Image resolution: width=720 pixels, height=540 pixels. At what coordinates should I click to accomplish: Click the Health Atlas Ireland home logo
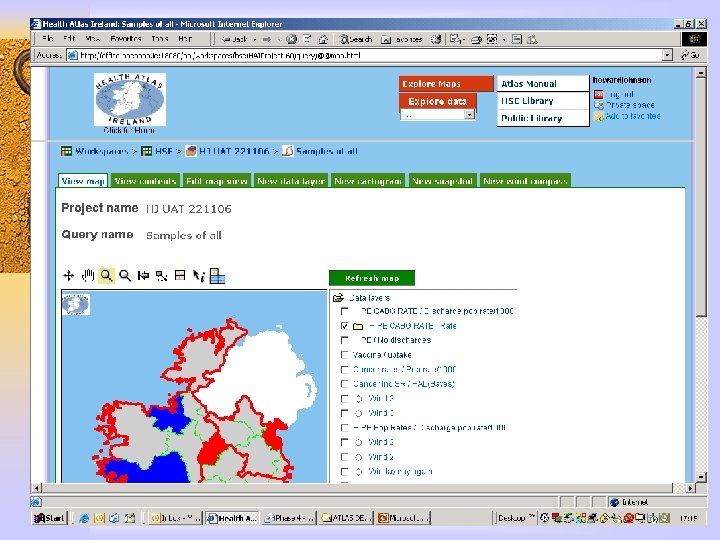pos(129,99)
